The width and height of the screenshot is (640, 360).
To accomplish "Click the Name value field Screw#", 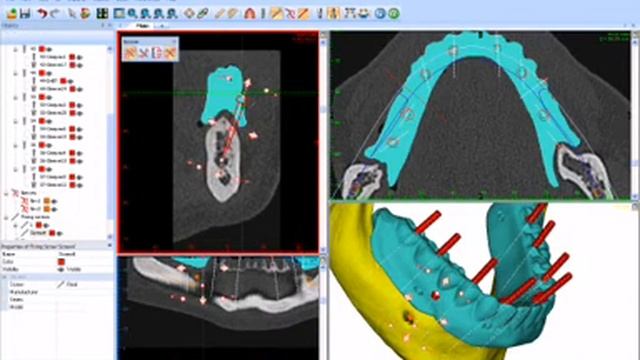I will pos(67,254).
